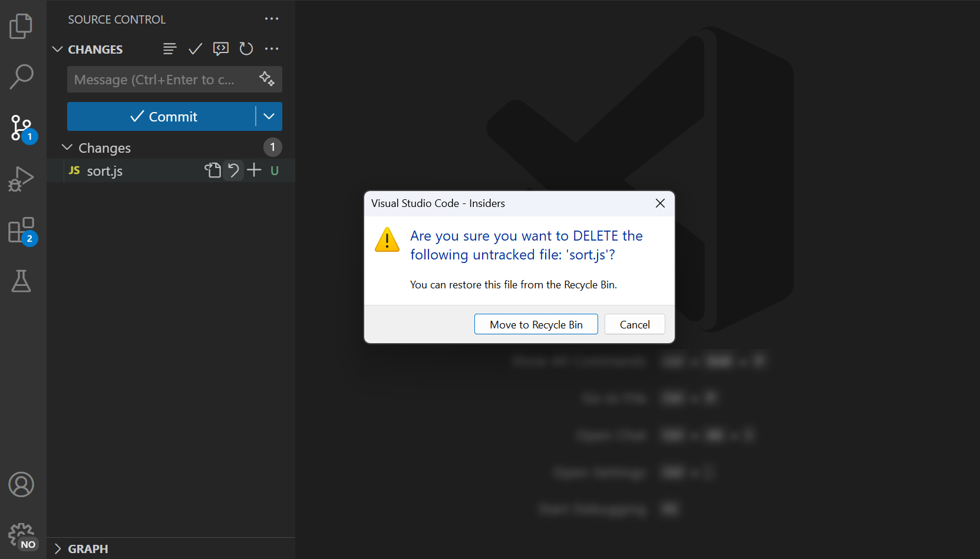Commit changes via the checkmark toolbar icon
The image size is (980, 559).
195,49
